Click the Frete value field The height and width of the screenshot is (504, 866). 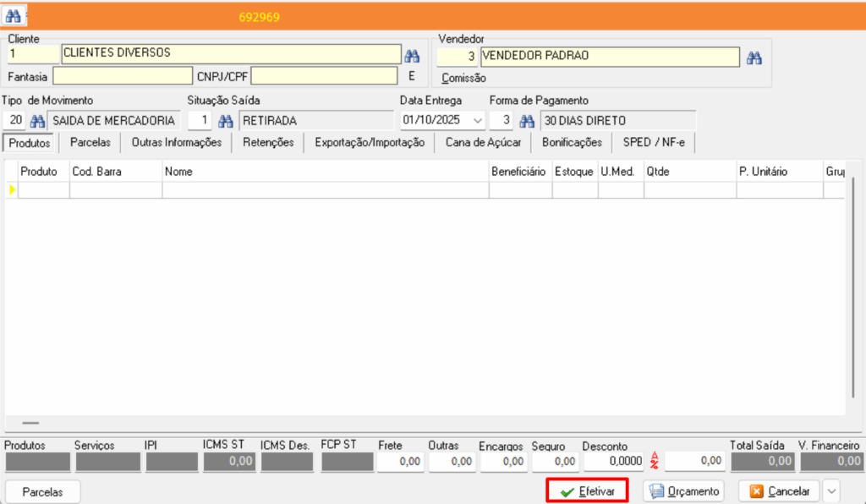pos(400,462)
